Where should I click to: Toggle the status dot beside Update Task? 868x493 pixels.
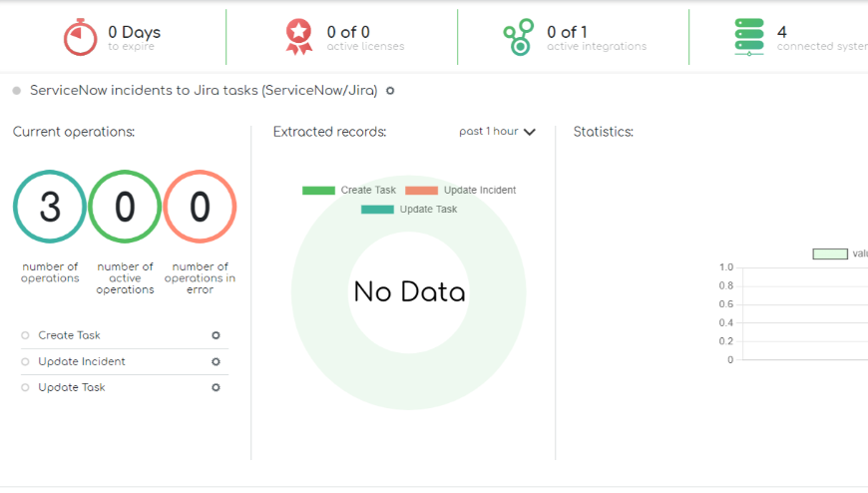pos(25,387)
